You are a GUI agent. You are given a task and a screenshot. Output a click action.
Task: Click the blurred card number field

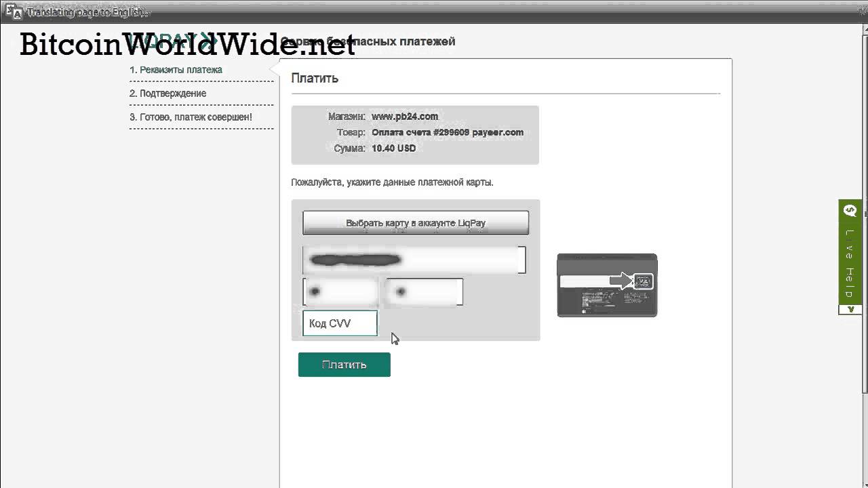(414, 260)
